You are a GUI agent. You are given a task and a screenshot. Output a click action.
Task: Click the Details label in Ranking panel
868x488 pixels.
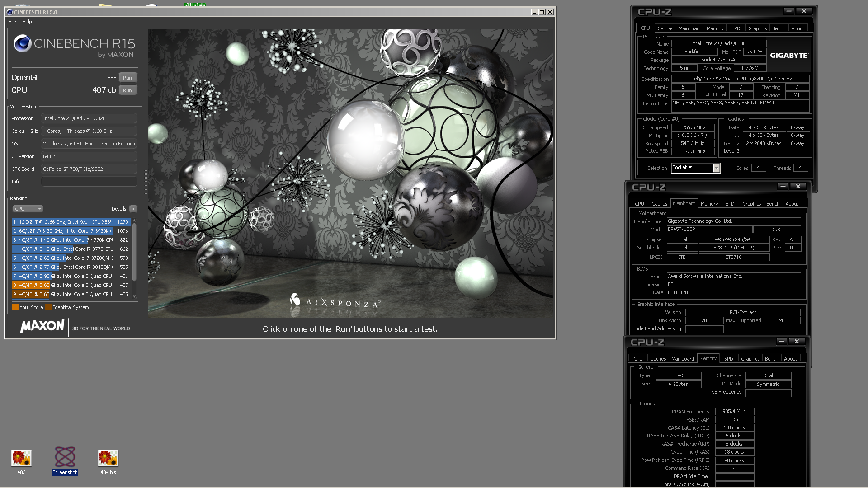(x=119, y=209)
